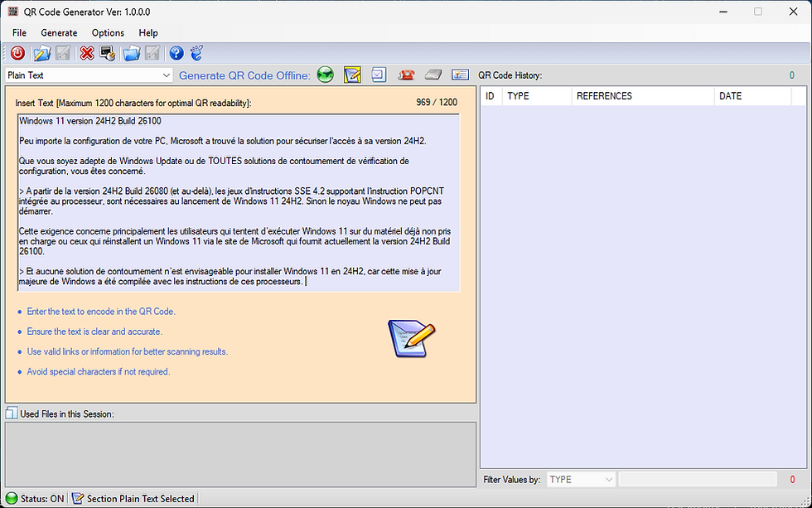Open the Options menu
Screen dimensions: 812x508
108,32
